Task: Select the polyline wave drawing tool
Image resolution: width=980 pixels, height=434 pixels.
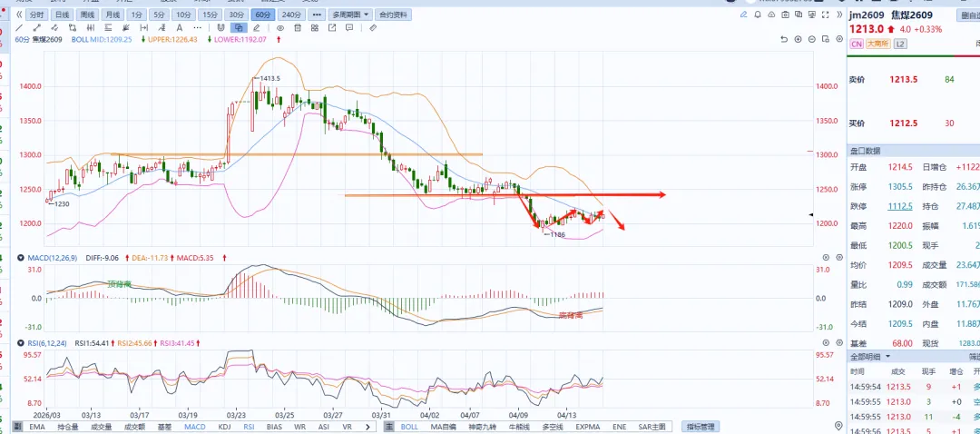Action: pyautogui.click(x=54, y=27)
